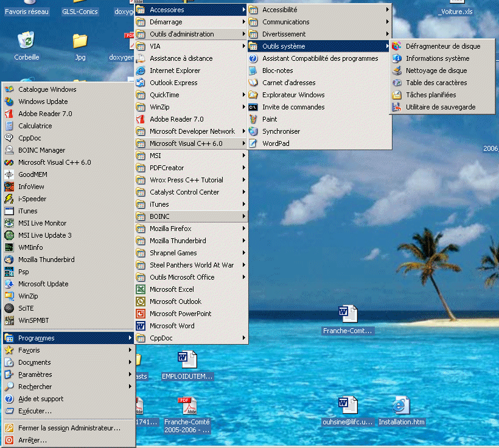Open WordPad from Accessoires
The image size is (499, 448).
(276, 143)
